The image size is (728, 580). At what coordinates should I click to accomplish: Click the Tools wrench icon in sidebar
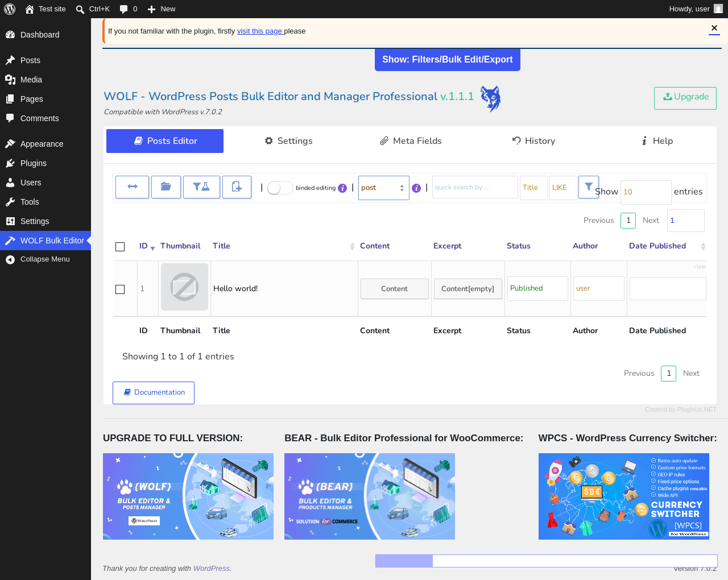pos(10,202)
